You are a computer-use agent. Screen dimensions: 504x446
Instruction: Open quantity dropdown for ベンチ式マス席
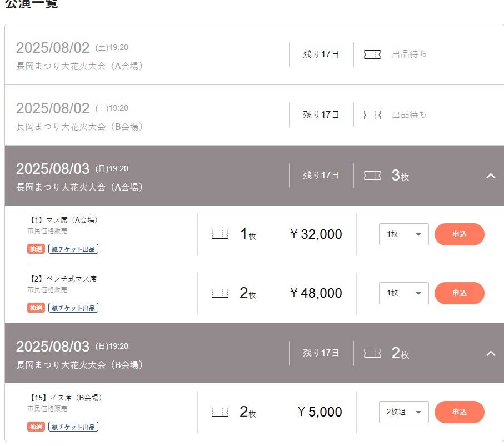[x=404, y=293]
